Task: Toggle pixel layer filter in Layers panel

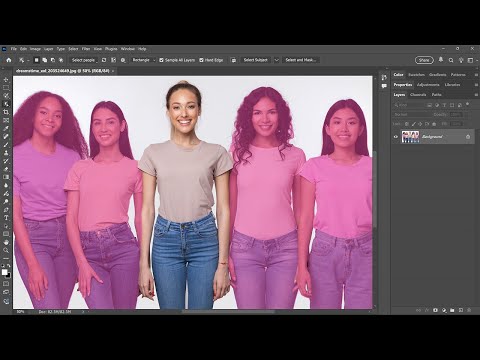Action: tap(429, 105)
